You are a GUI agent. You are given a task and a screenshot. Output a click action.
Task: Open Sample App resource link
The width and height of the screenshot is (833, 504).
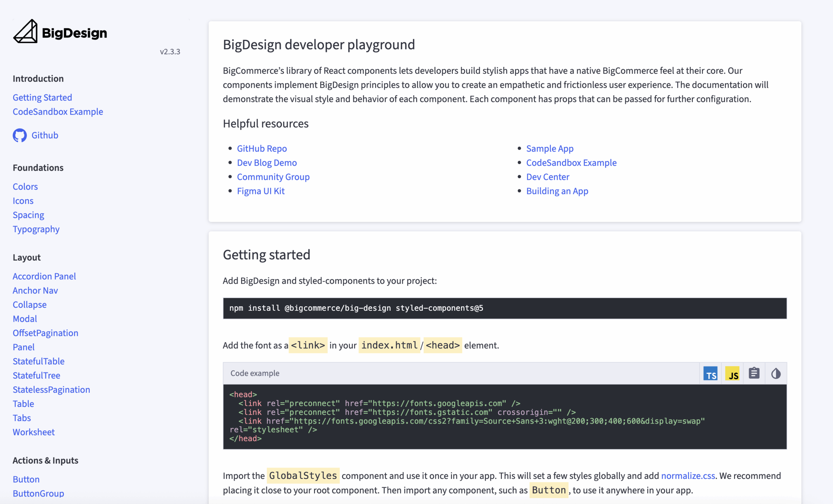(x=550, y=148)
